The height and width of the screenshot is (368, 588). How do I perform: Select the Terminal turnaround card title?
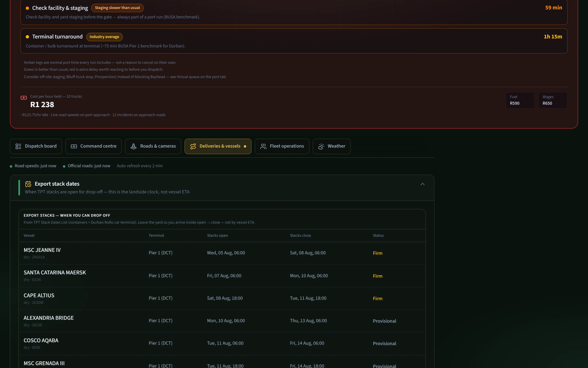point(57,37)
